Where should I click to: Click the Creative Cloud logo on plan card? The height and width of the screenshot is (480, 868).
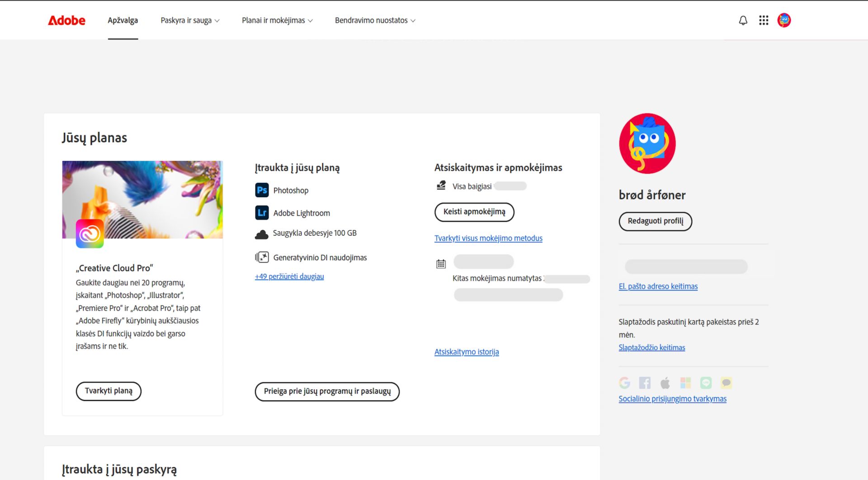pyautogui.click(x=90, y=233)
